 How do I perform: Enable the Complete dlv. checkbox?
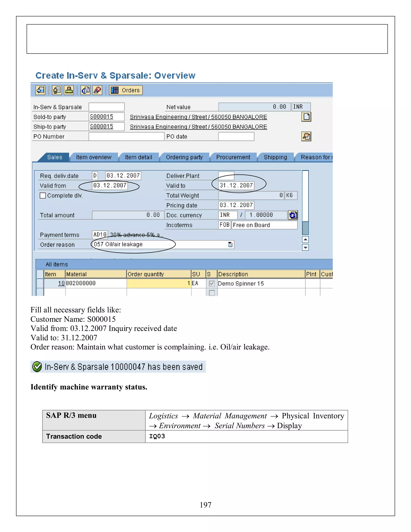click(x=43, y=196)
